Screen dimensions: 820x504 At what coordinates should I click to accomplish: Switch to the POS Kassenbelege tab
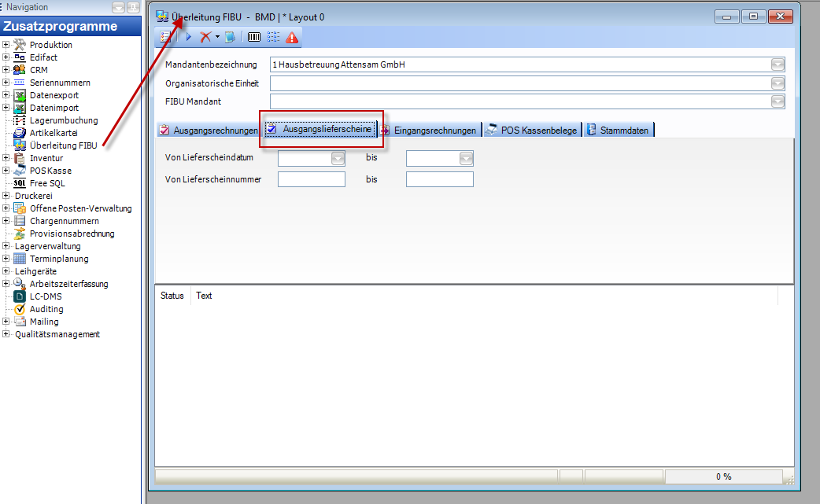point(532,131)
